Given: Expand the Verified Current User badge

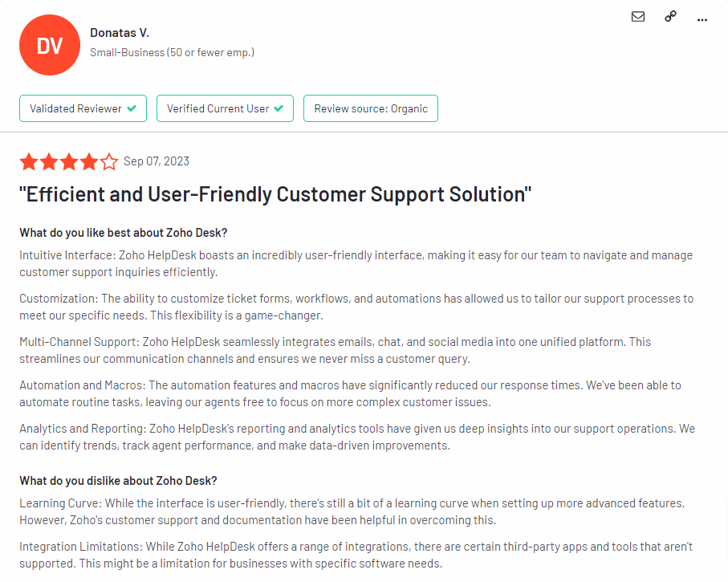Looking at the screenshot, I should [225, 108].
